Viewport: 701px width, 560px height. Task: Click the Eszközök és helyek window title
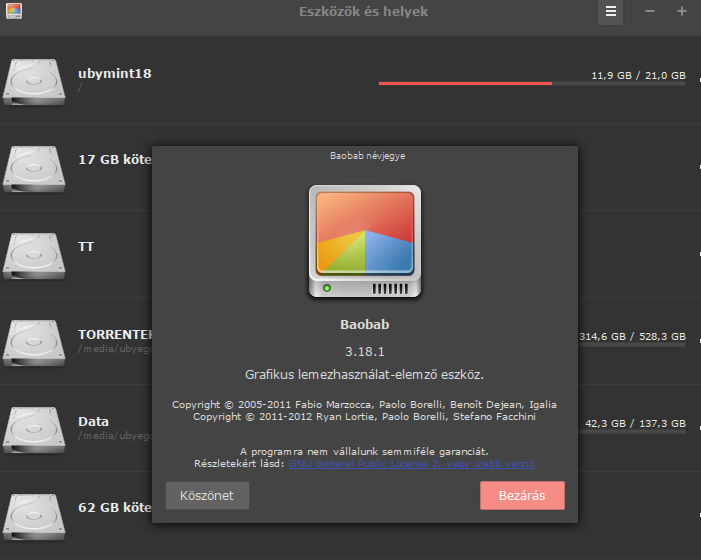tap(363, 11)
